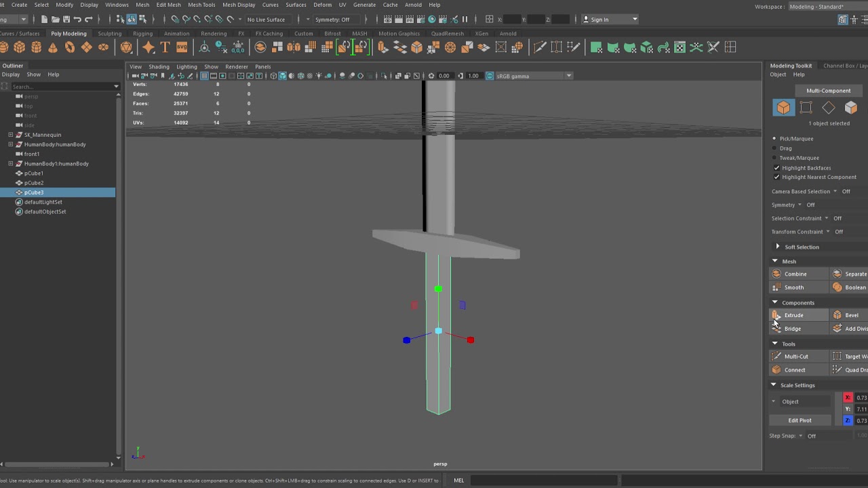Click the Multi-Cut button under Tools
This screenshot has height=488, width=868.
point(799,357)
